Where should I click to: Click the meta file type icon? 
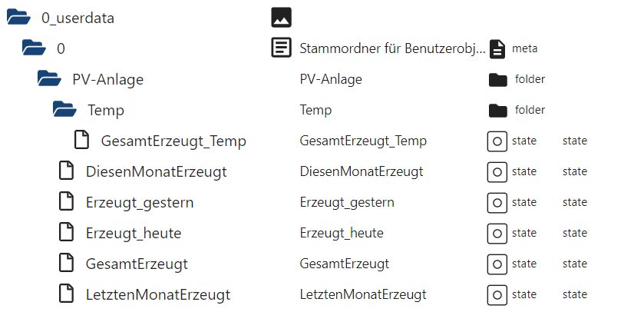497,49
